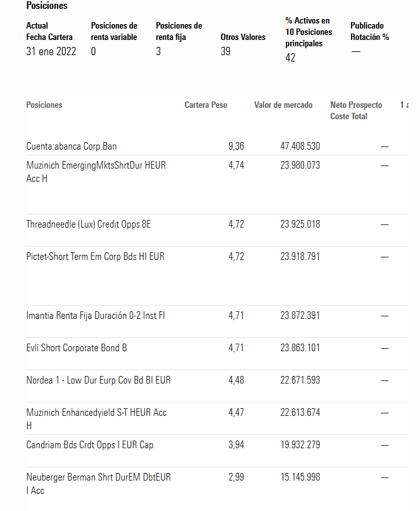Select Candriam Bds Crdt Opps I EUR Cap

click(90, 445)
